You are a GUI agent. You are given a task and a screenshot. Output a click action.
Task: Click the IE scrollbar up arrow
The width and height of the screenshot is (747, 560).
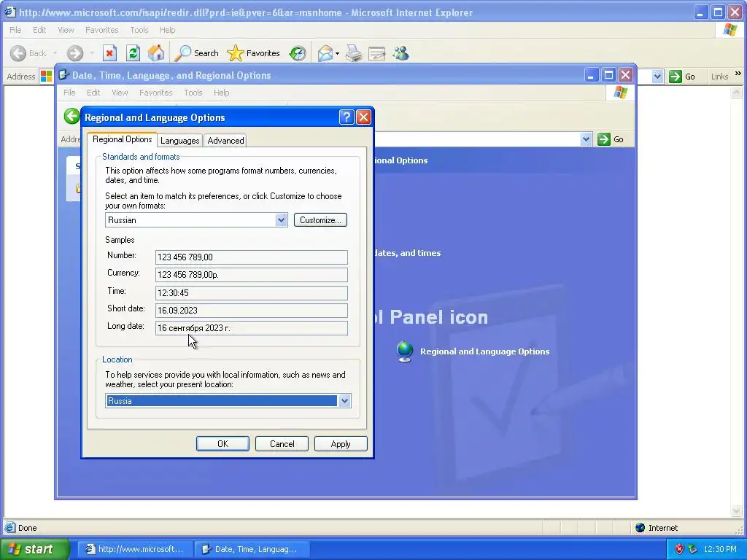(737, 92)
